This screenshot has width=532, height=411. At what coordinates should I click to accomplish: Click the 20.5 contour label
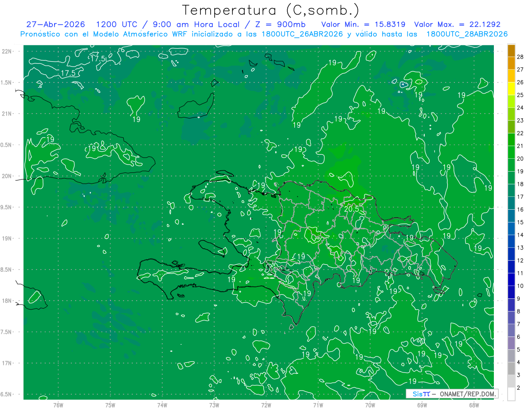tap(351, 208)
